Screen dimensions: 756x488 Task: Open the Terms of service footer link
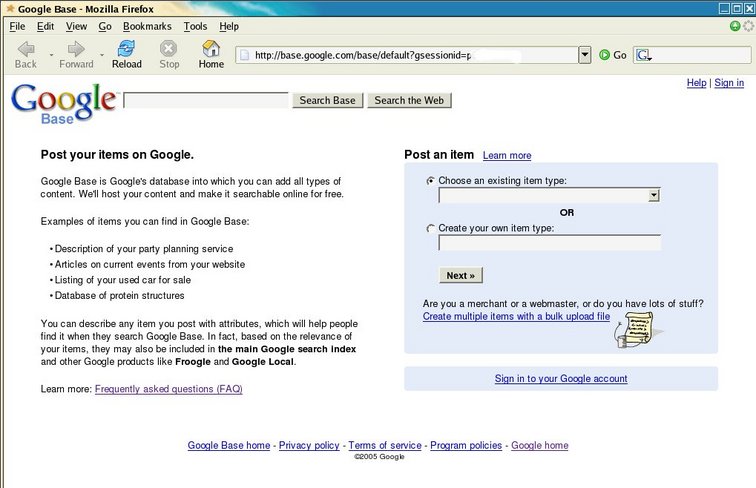click(385, 445)
